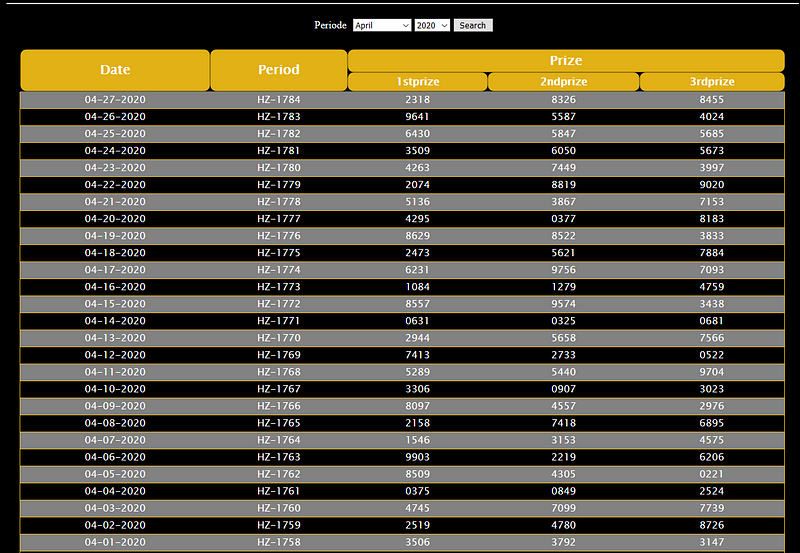The width and height of the screenshot is (800, 553).
Task: Click 2nd prize value 0907
Action: (563, 389)
